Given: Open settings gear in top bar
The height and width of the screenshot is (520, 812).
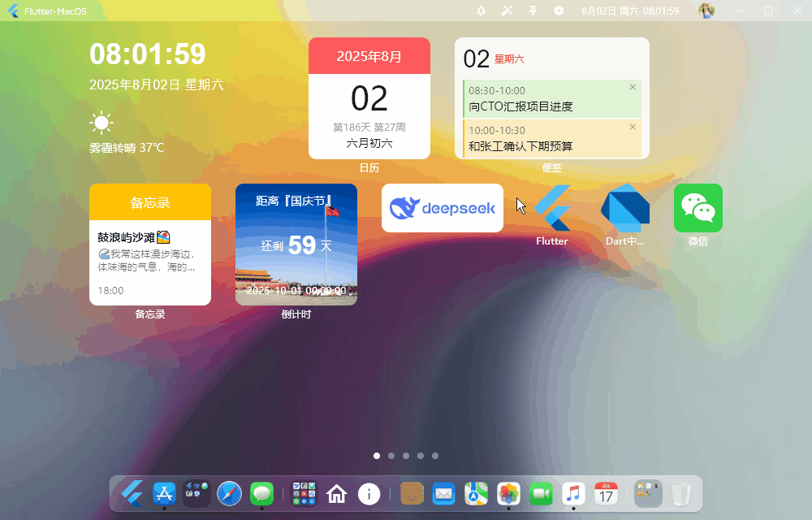Looking at the screenshot, I should [559, 11].
